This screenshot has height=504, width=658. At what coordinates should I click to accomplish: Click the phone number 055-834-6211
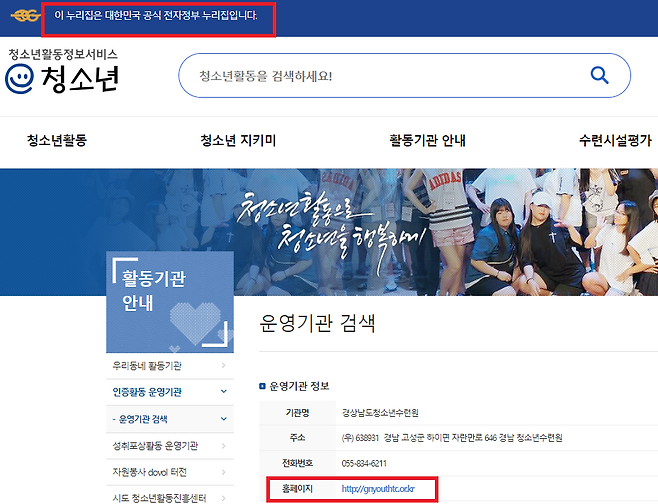click(x=364, y=463)
